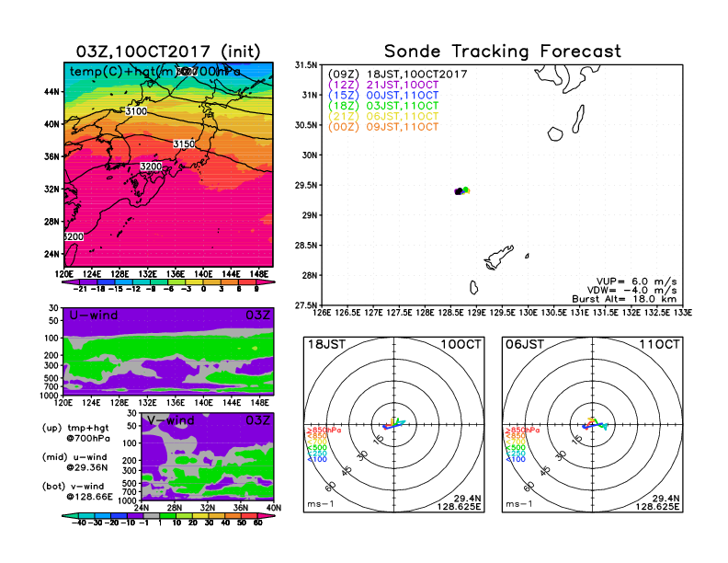Select the yellow "(21Z) 06JST,11OCT" legend entry

(383, 117)
